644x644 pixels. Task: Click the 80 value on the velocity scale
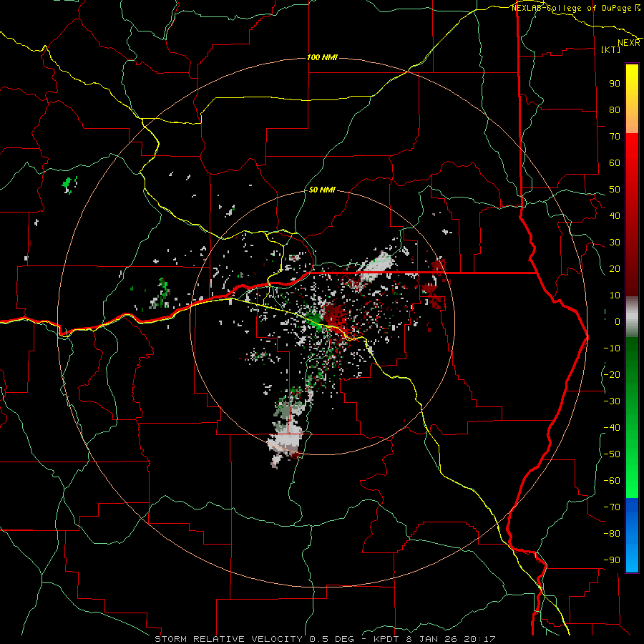coord(615,110)
